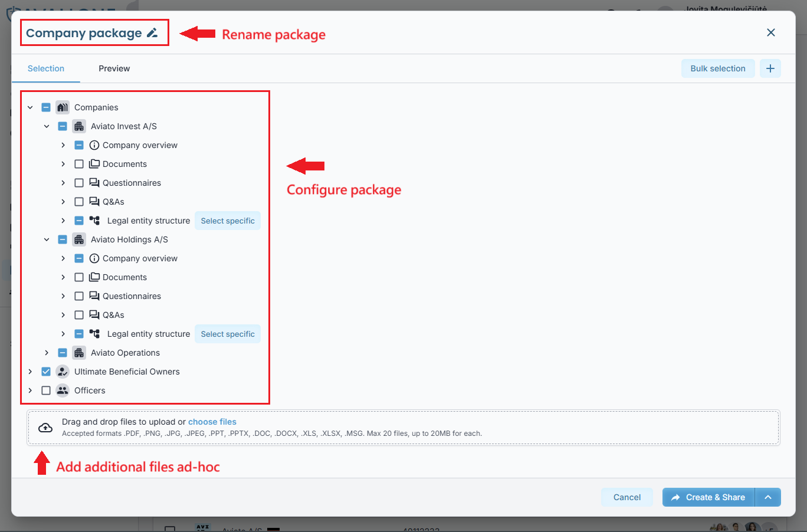The height and width of the screenshot is (532, 807).
Task: Click the drag and drop upload area
Action: coord(403,428)
